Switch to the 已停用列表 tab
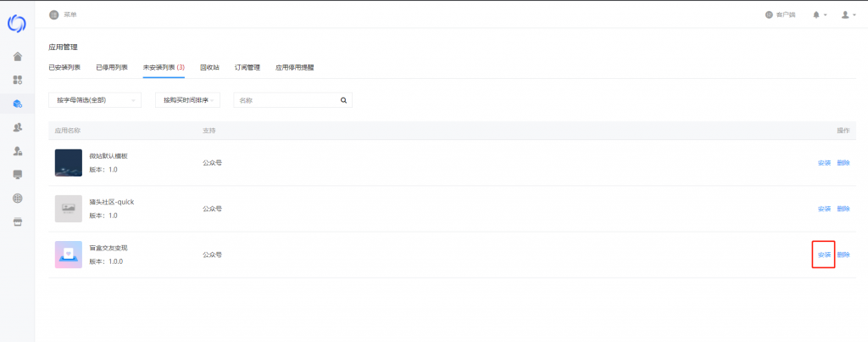Screen dimensions: 868x342 coord(112,68)
